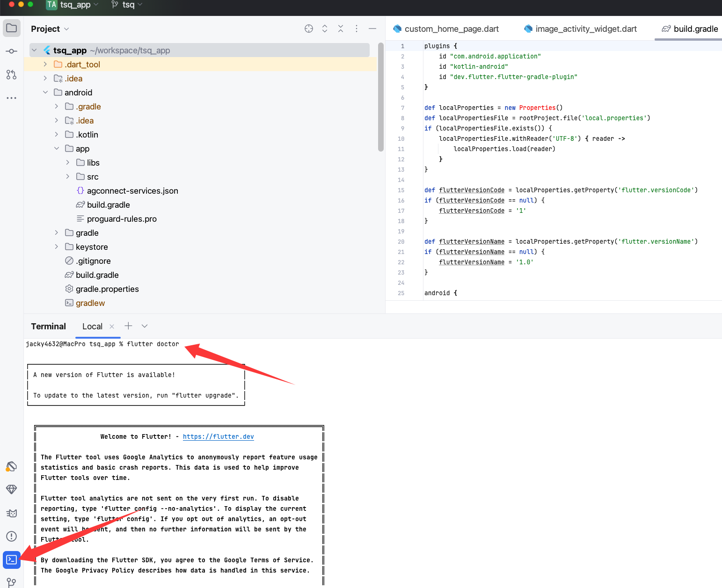Select agconnect-services.json file in tree
The image size is (722, 588).
[132, 191]
